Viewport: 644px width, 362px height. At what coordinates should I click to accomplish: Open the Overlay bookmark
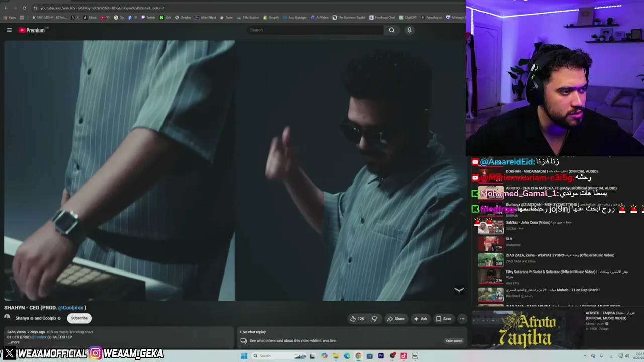pyautogui.click(x=183, y=18)
